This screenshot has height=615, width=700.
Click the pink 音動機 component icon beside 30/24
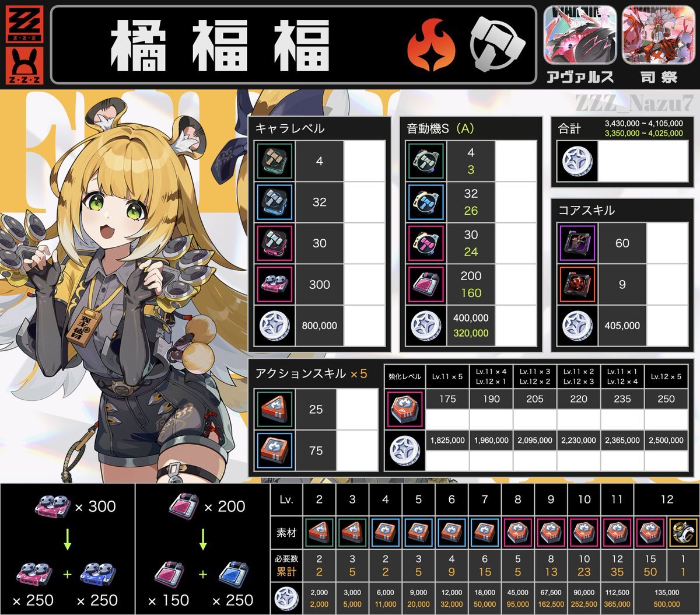[x=426, y=243]
